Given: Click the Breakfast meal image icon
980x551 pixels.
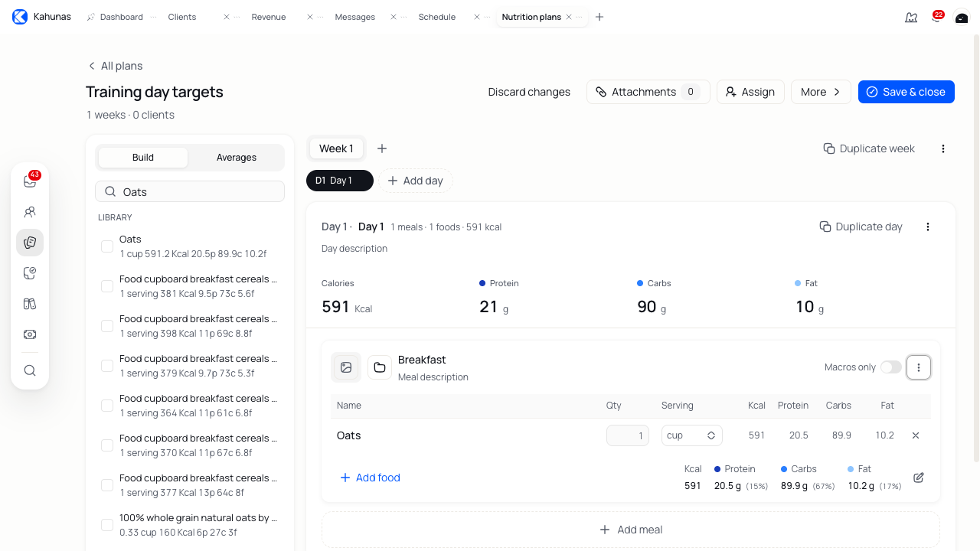Looking at the screenshot, I should click(346, 367).
